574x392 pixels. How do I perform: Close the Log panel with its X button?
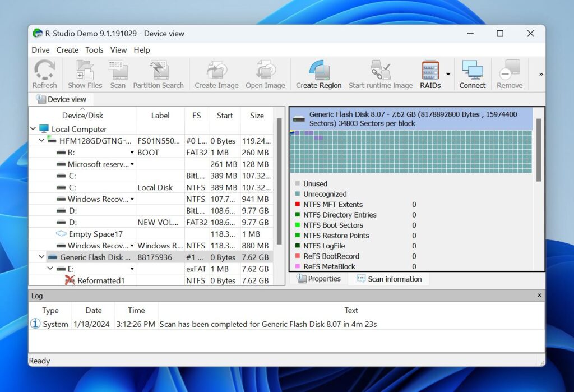(x=539, y=295)
